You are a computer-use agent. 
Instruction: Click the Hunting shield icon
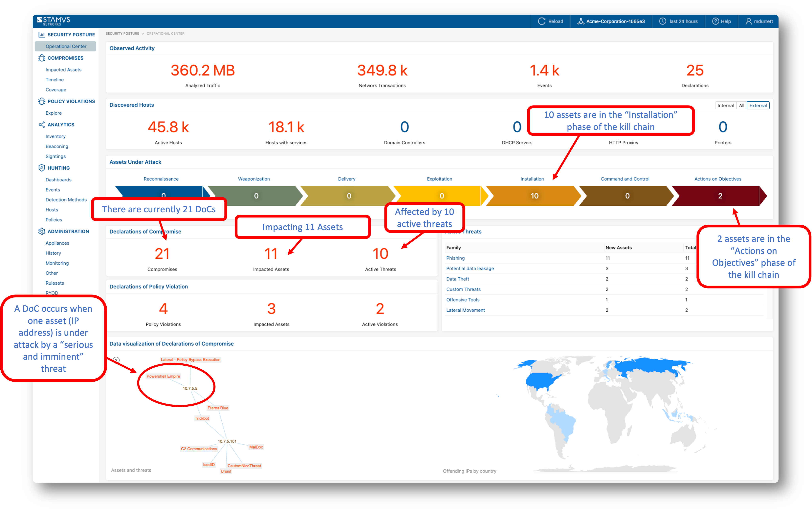(41, 168)
